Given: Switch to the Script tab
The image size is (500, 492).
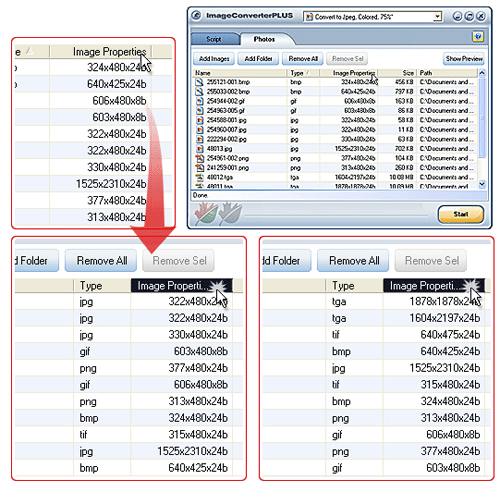Looking at the screenshot, I should pyautogui.click(x=214, y=39).
